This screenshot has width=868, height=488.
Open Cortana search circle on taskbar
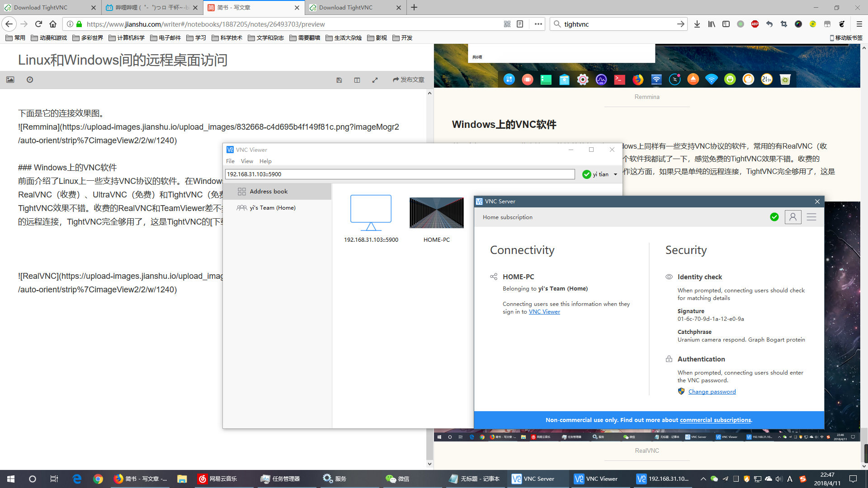(33, 479)
